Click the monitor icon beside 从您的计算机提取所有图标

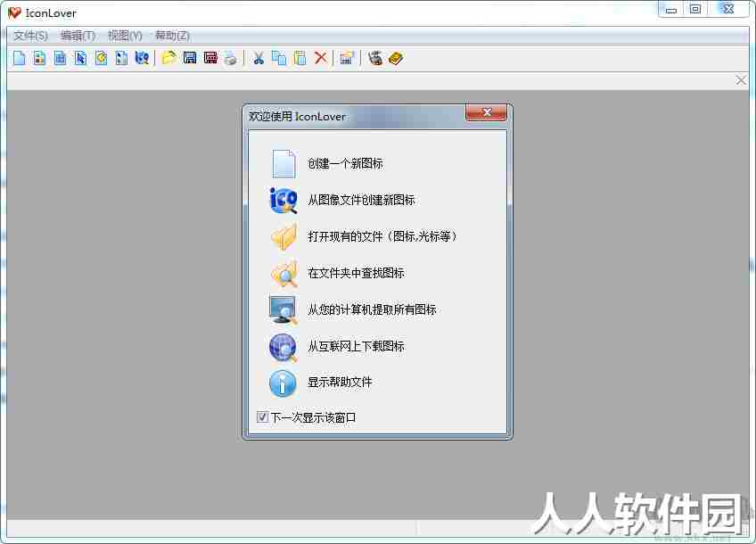coord(283,309)
